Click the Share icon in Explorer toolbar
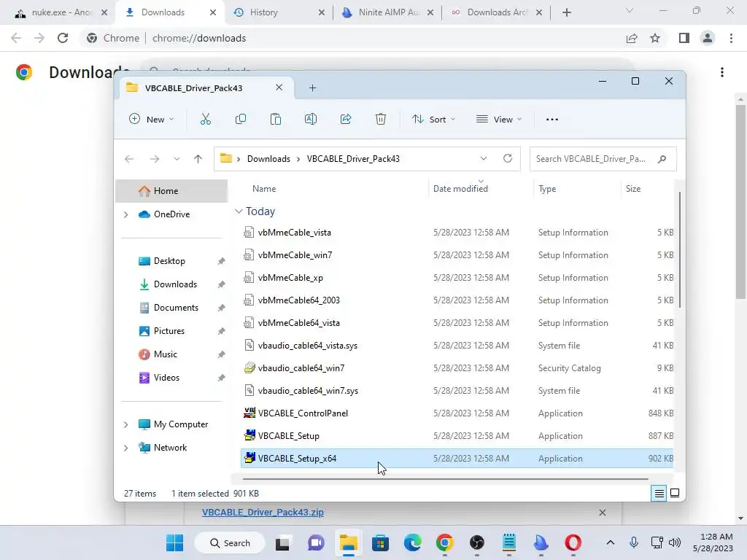Image resolution: width=747 pixels, height=560 pixels. point(346,119)
